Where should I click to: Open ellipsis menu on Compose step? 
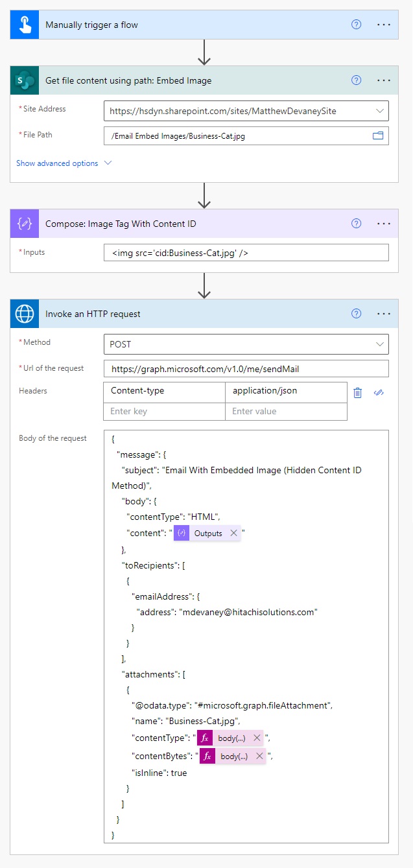point(384,223)
